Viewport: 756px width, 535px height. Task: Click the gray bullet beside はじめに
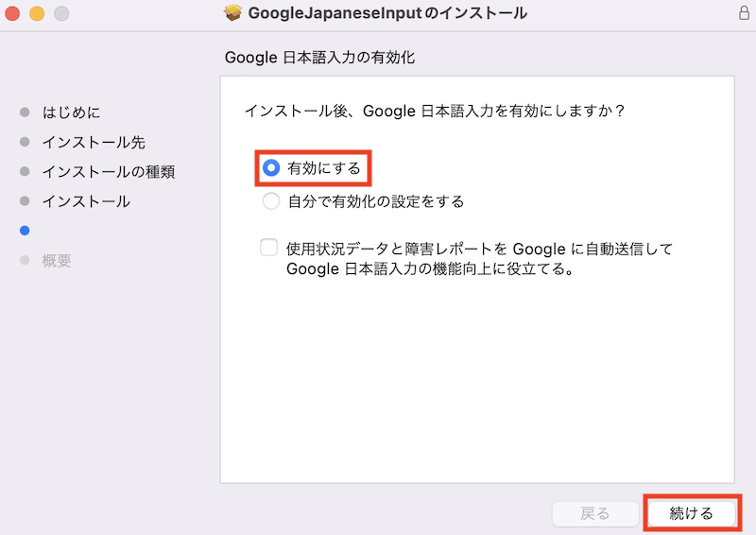point(25,112)
